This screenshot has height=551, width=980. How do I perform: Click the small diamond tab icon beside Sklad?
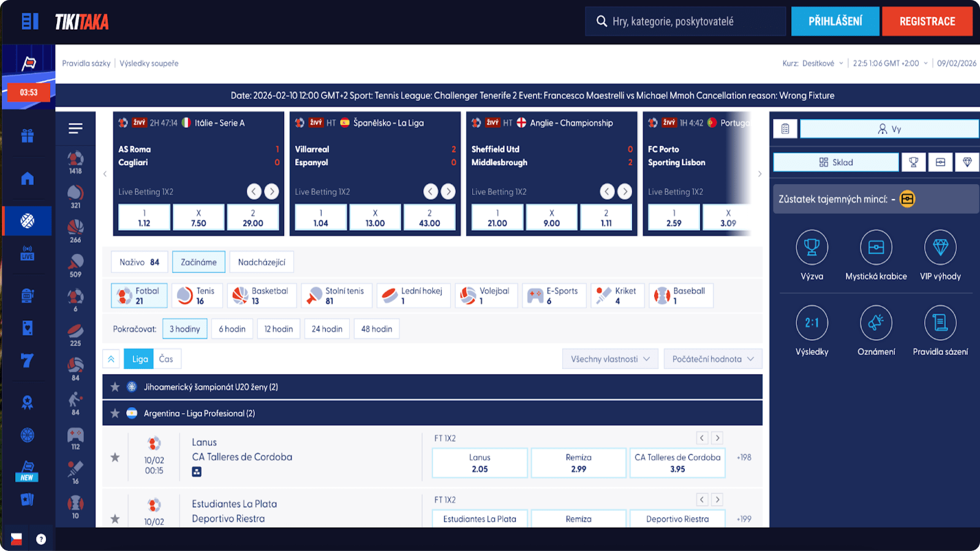[967, 162]
